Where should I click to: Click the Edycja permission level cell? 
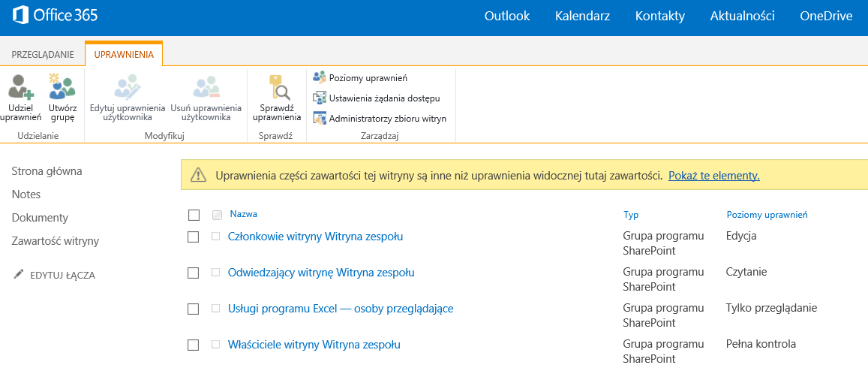(741, 237)
